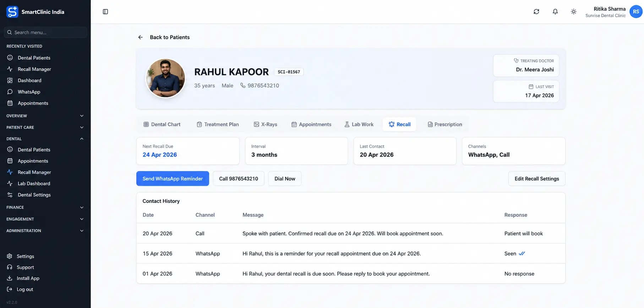644x308 pixels.
Task: Open the RS user avatar menu
Action: [x=636, y=12]
